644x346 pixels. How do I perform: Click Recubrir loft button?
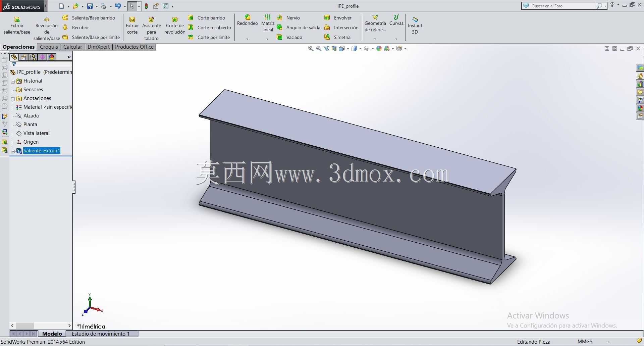(x=76, y=28)
